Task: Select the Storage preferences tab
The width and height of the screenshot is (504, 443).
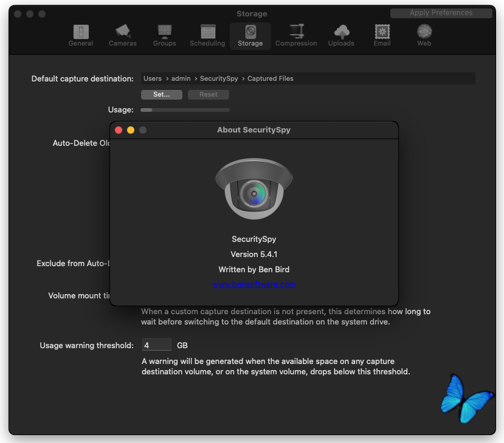Action: point(250,36)
